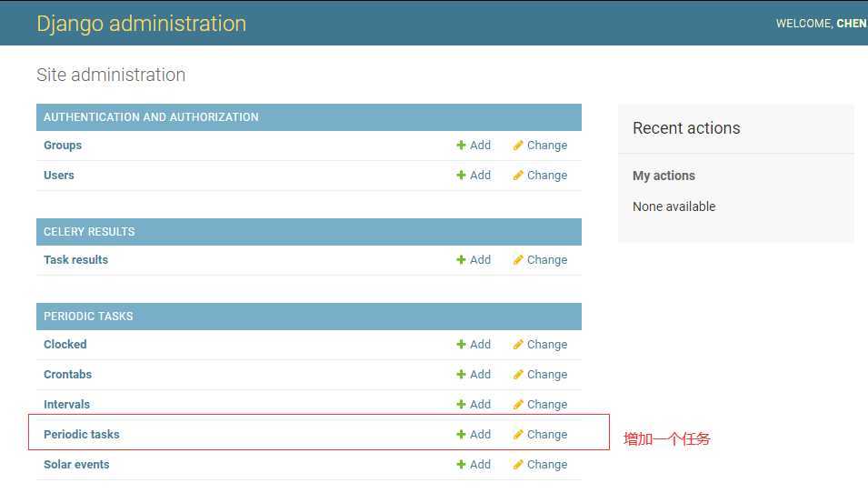
Task: Click the plus icon in Clocked row
Action: coord(461,345)
